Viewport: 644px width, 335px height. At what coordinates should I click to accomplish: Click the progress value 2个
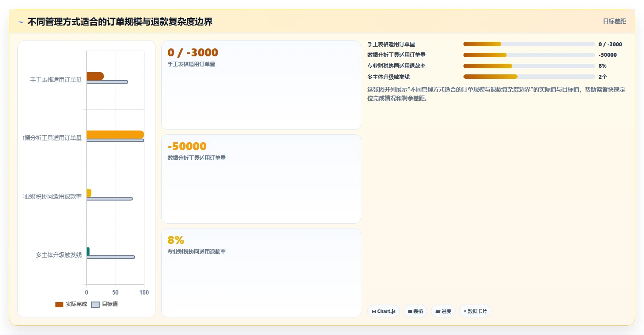coord(603,77)
